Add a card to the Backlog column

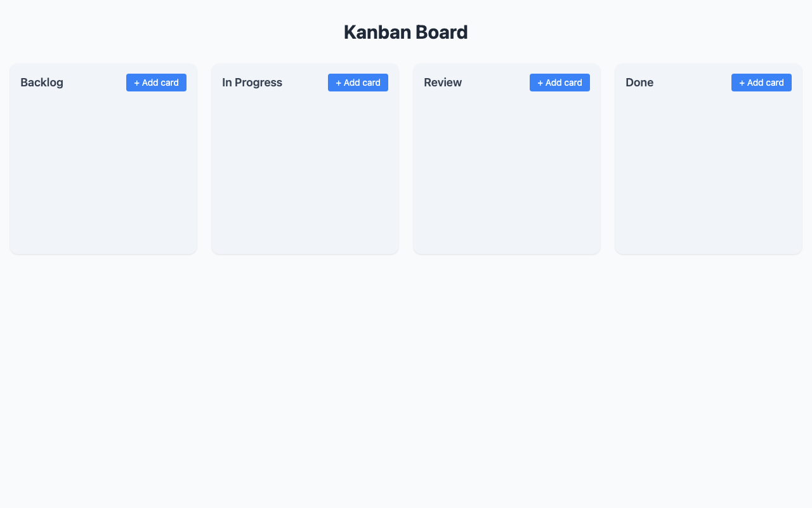156,83
